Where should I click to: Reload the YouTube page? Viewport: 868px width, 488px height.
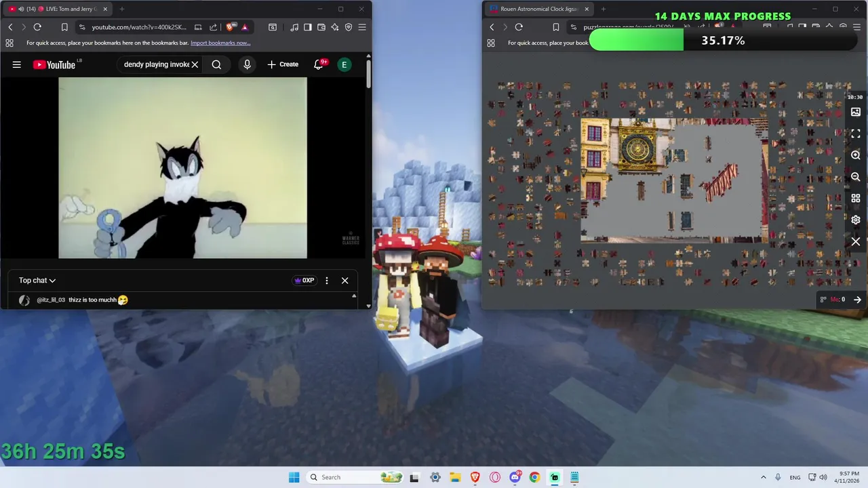tap(37, 27)
